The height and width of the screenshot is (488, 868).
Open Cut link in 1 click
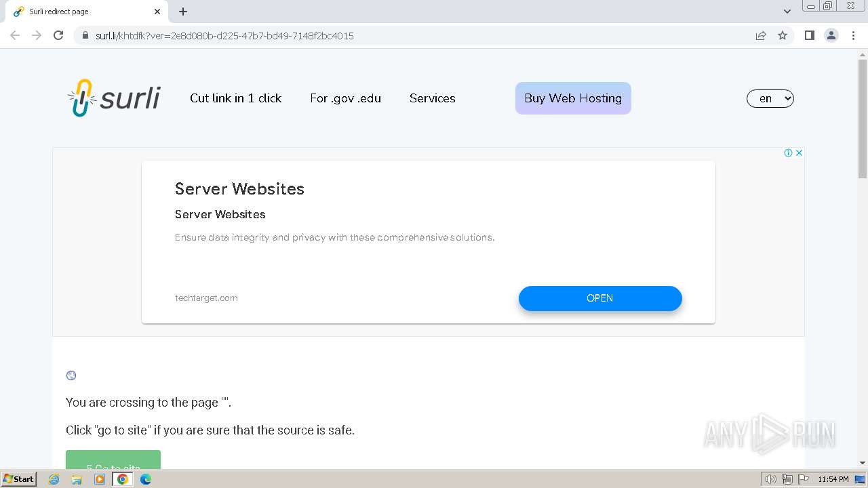[236, 98]
